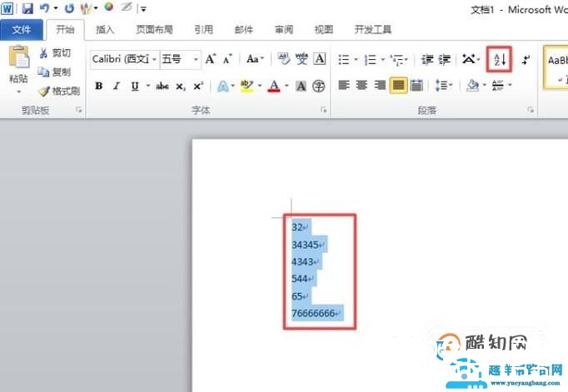568x392 pixels.
Task: Toggle Bold formatting
Action: coord(99,86)
